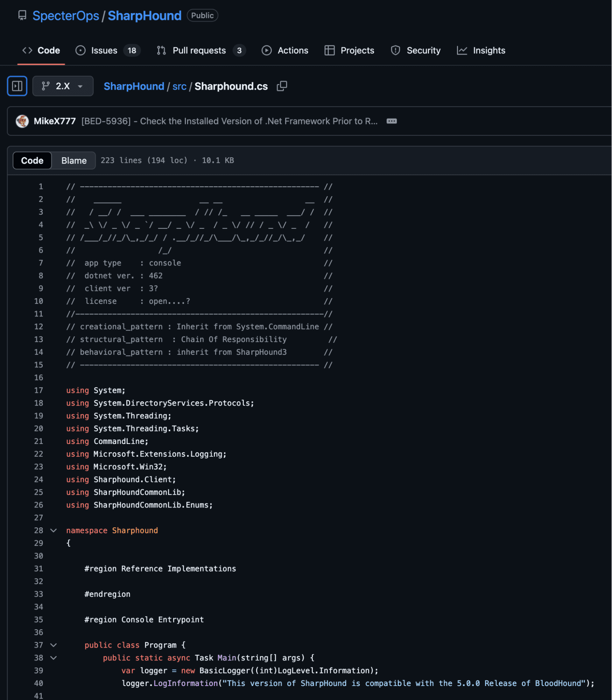Click MikeX777's avatar image
This screenshot has width=612, height=700.
click(x=22, y=121)
